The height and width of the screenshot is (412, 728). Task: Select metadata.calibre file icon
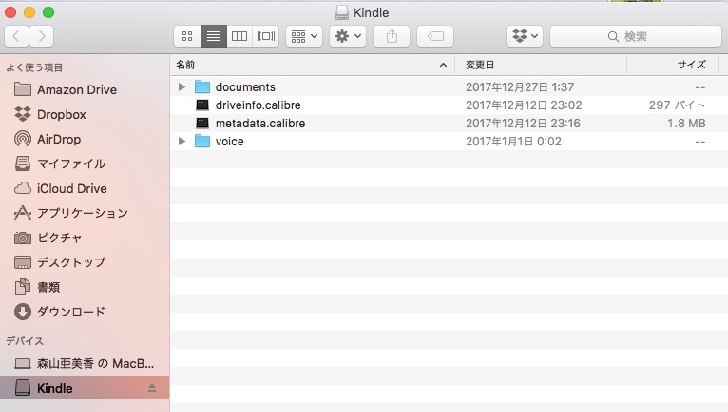tap(202, 123)
